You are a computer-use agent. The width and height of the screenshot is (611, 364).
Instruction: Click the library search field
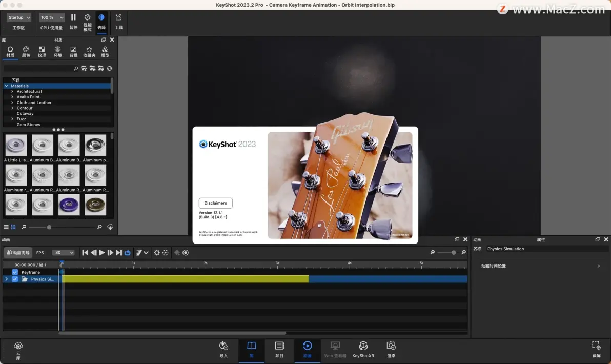pos(40,69)
